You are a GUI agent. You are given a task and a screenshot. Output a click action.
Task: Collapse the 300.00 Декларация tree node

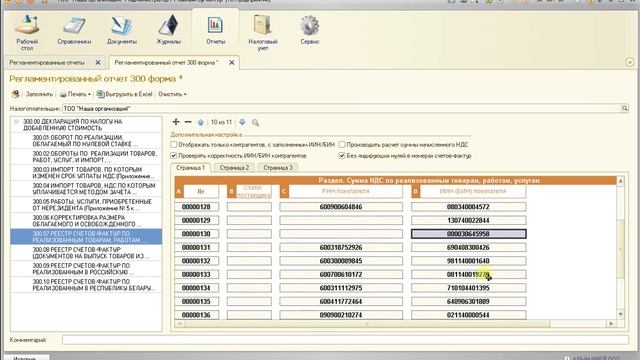(16, 122)
